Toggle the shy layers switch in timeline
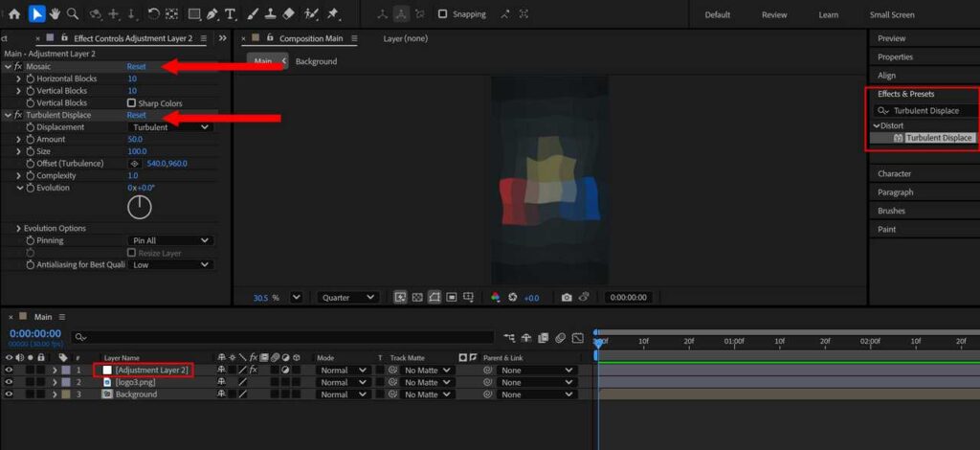This screenshot has width=980, height=450. point(527,338)
